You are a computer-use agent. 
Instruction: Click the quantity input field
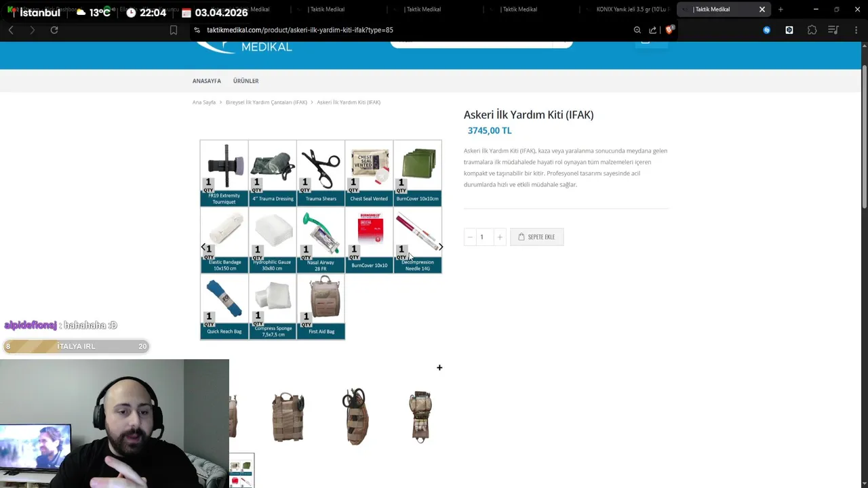click(484, 237)
